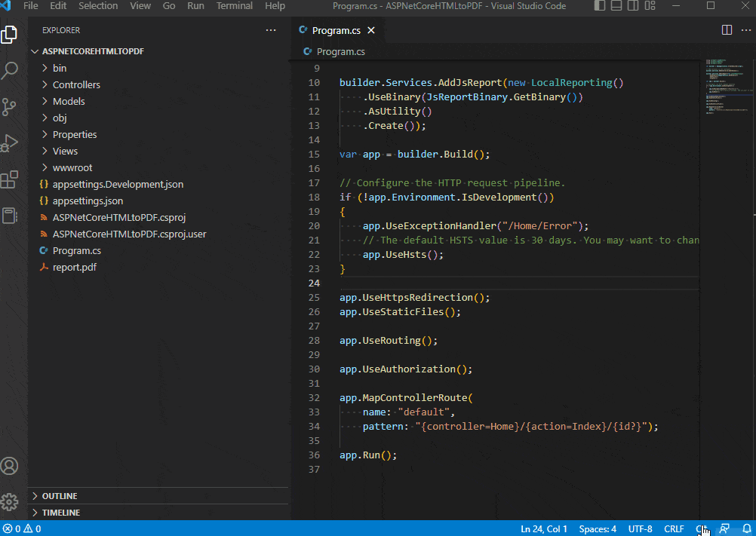
Task: Change line endings by clicking CRLF
Action: 674,528
